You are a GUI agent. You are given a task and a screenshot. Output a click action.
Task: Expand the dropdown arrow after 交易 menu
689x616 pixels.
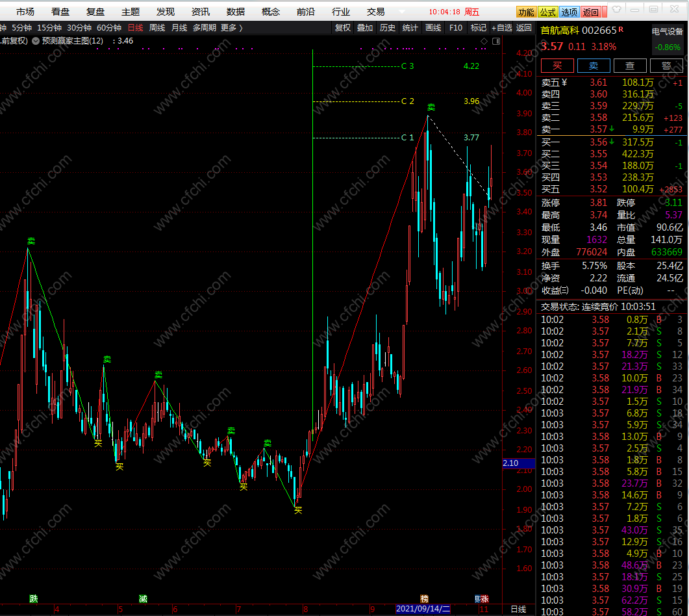click(x=402, y=12)
